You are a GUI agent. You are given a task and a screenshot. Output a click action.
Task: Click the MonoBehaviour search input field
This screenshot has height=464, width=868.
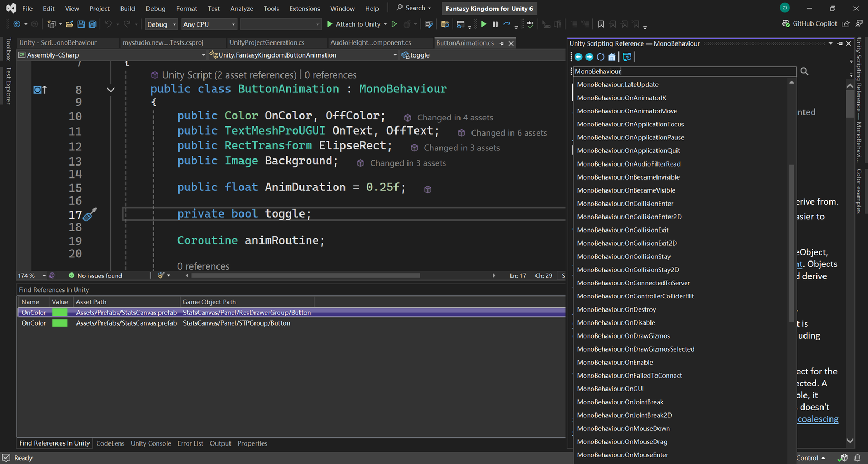click(684, 72)
